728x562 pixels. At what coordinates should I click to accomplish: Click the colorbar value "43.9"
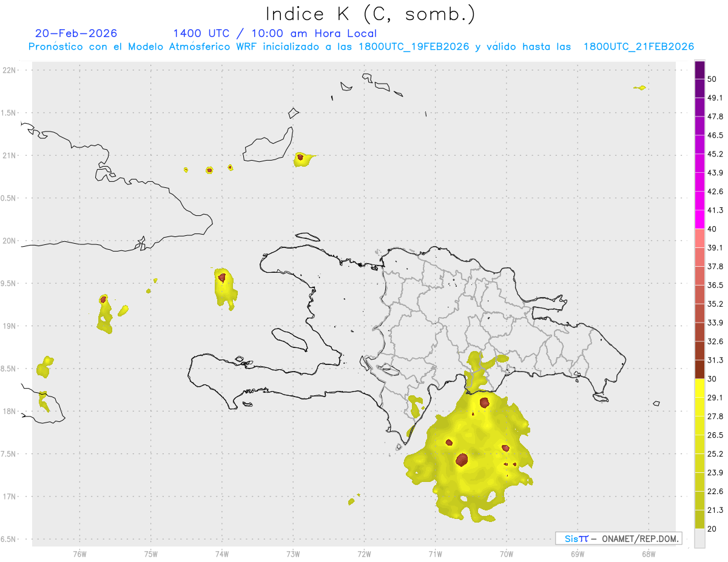click(x=715, y=173)
